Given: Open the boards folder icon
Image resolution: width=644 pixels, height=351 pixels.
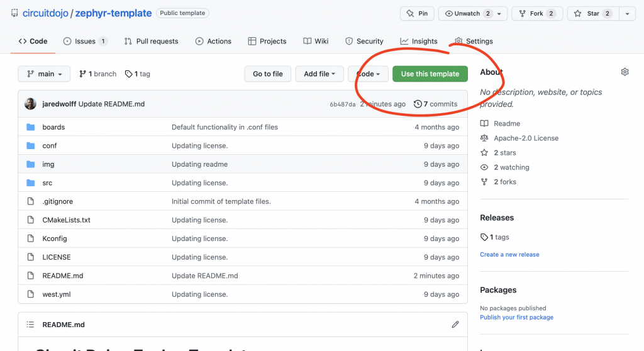Looking at the screenshot, I should 30,127.
